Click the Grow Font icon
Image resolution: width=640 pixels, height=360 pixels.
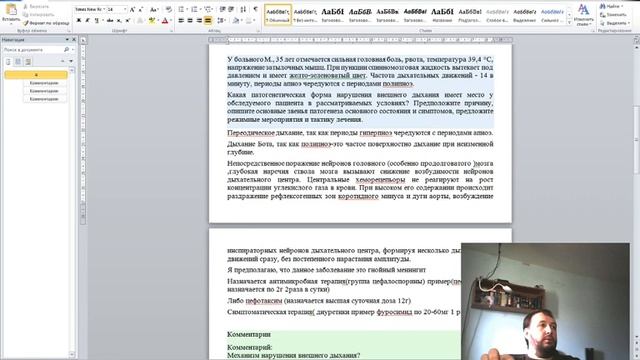click(132, 9)
